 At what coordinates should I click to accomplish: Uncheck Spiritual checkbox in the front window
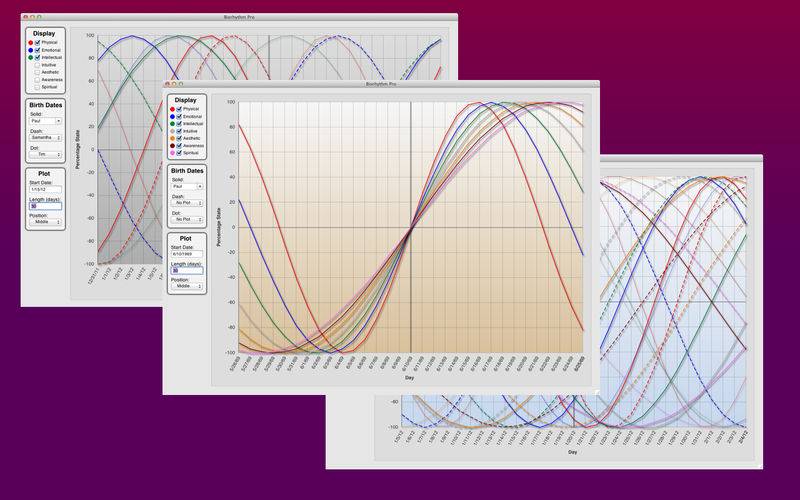(178, 152)
